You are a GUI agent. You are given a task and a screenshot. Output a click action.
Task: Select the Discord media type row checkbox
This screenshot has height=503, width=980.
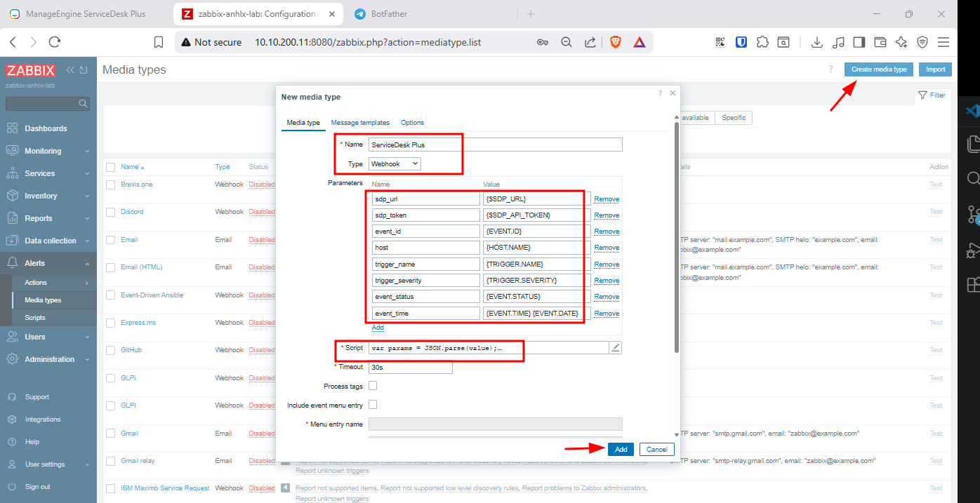pyautogui.click(x=110, y=212)
